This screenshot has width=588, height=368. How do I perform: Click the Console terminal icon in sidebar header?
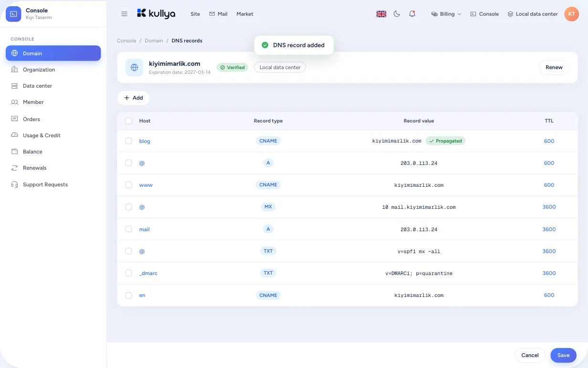point(14,14)
